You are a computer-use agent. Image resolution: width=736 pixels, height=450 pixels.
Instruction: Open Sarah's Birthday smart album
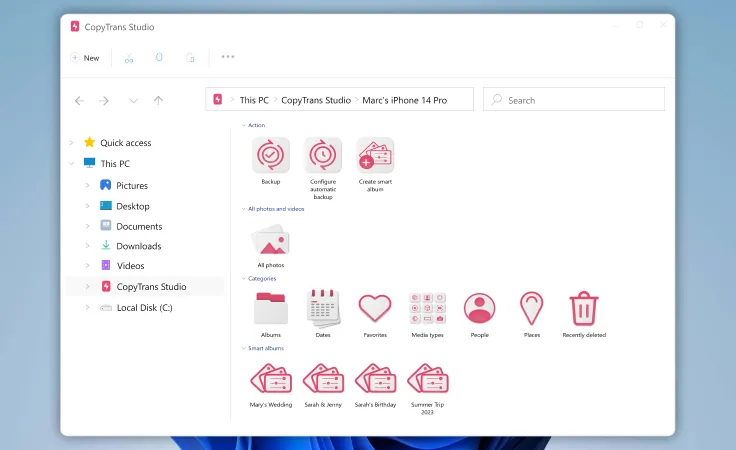(375, 378)
